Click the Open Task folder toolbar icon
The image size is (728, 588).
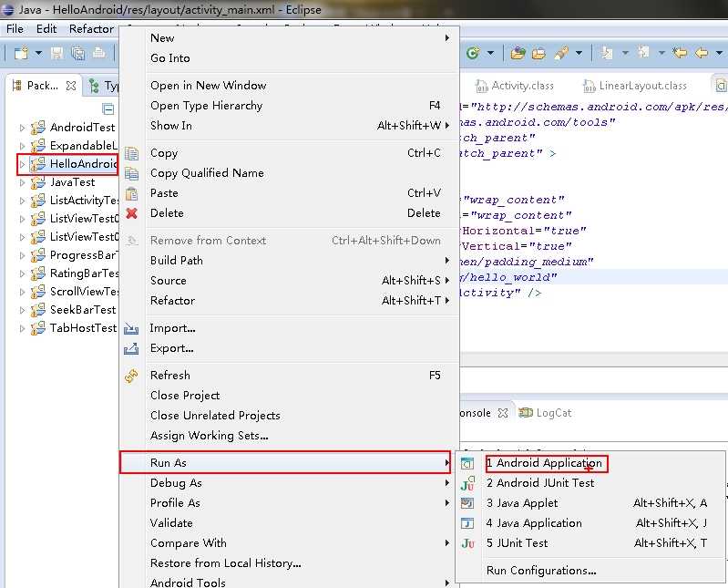(x=538, y=54)
